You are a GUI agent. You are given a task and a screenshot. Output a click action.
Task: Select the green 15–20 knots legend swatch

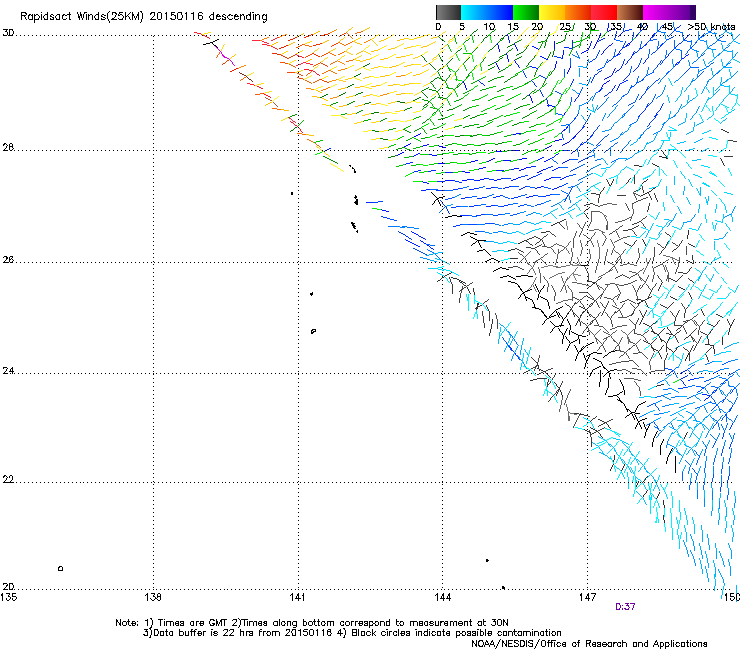[526, 12]
